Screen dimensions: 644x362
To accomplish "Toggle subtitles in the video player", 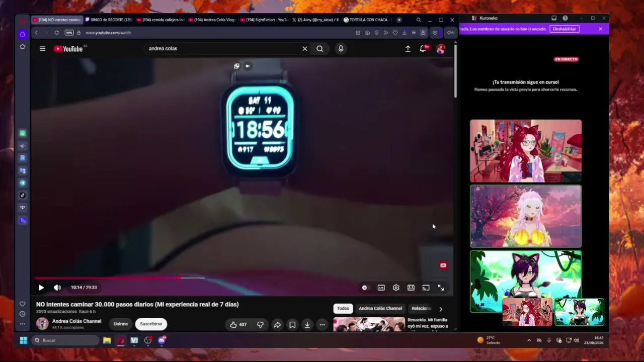I will tap(381, 288).
